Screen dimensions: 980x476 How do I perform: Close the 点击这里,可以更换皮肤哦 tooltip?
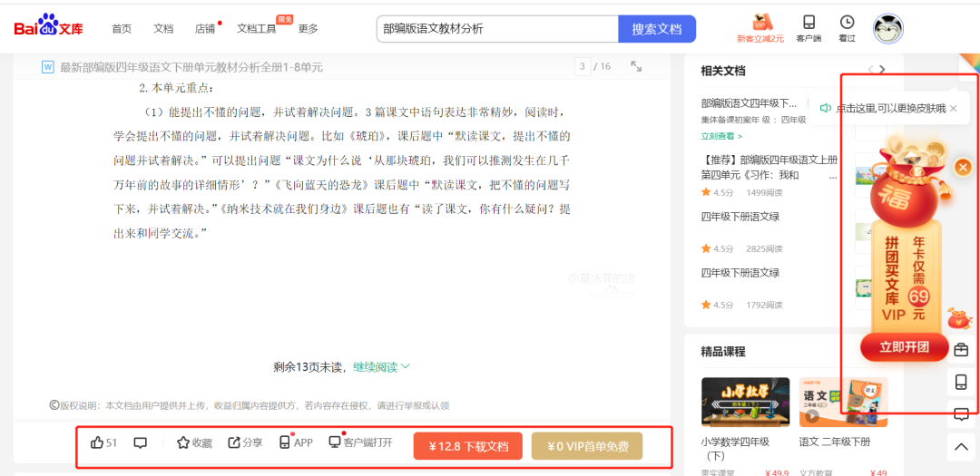click(x=953, y=108)
